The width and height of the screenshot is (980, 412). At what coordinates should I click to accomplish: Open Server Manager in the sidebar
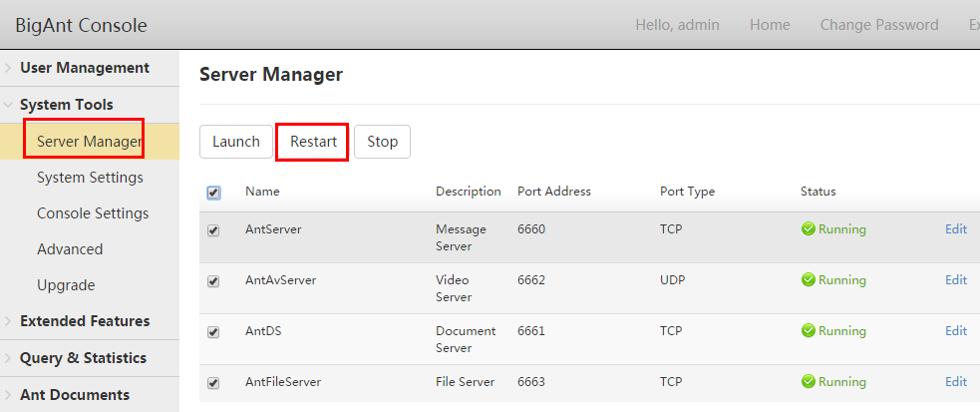[90, 142]
